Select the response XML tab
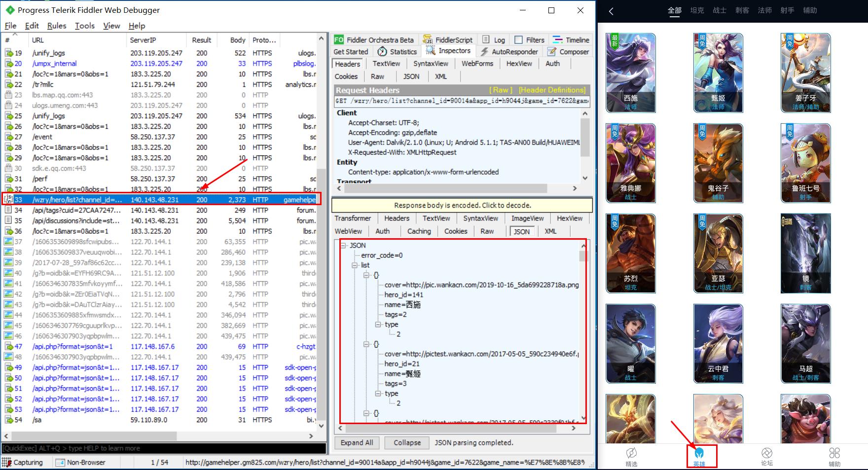868x470 pixels. click(x=550, y=231)
